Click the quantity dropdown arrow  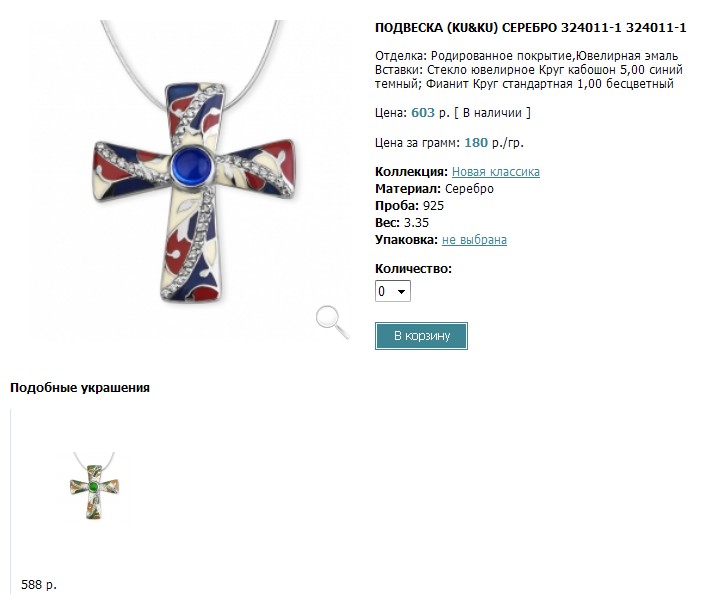point(401,291)
